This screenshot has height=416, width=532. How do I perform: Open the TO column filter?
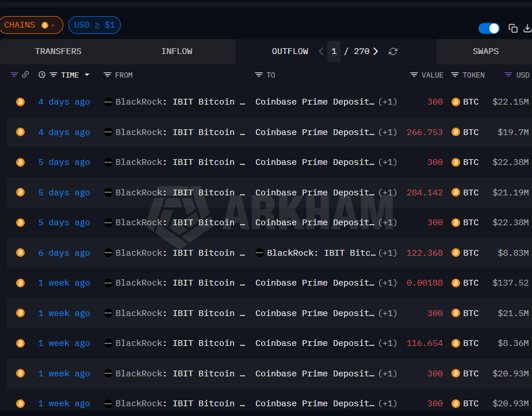click(259, 75)
